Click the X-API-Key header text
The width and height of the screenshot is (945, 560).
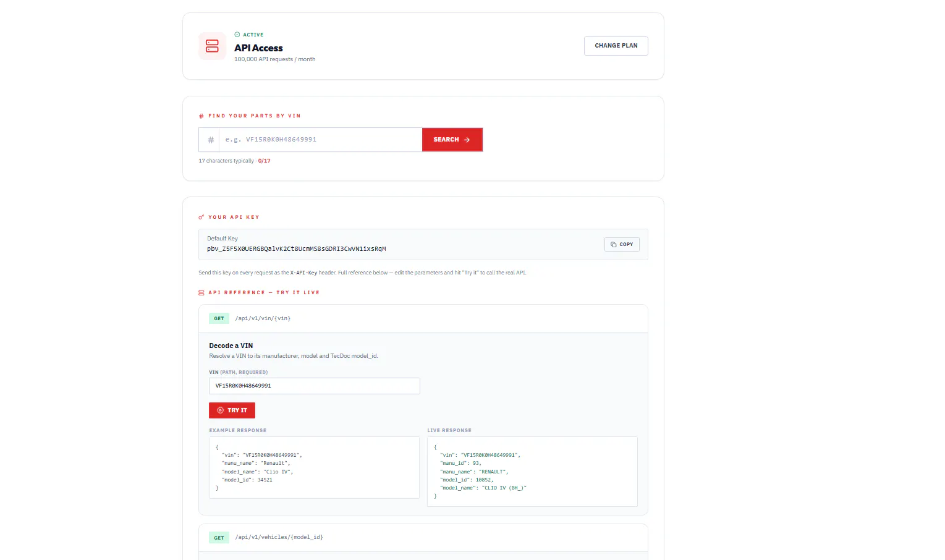pos(303,273)
